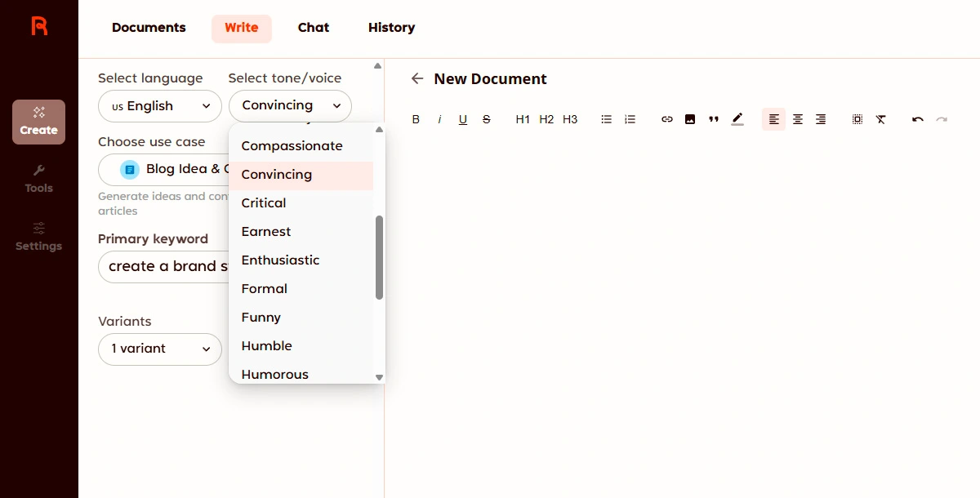Switch to the History tab
Image resolution: width=980 pixels, height=498 pixels.
point(392,28)
